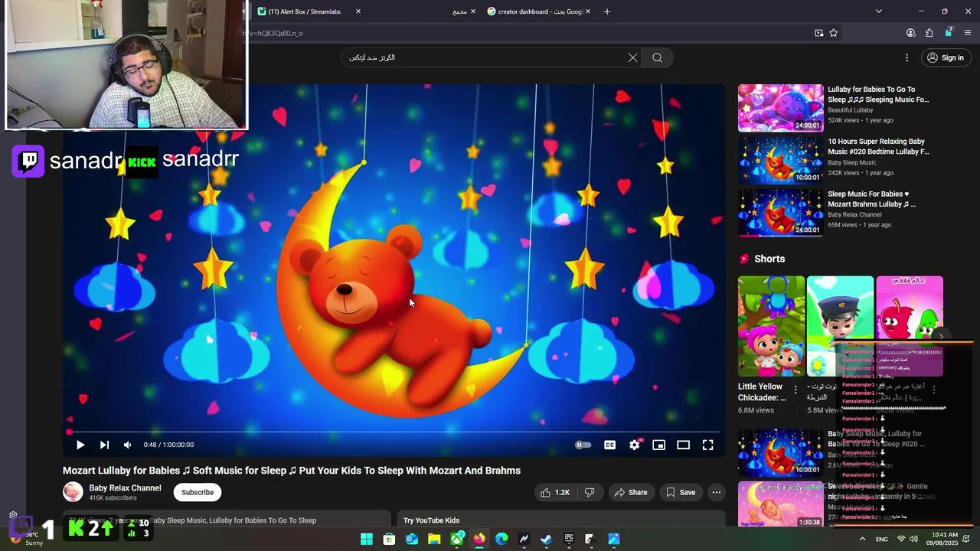980x551 pixels.
Task: Change ENG input language
Action: coord(882,539)
